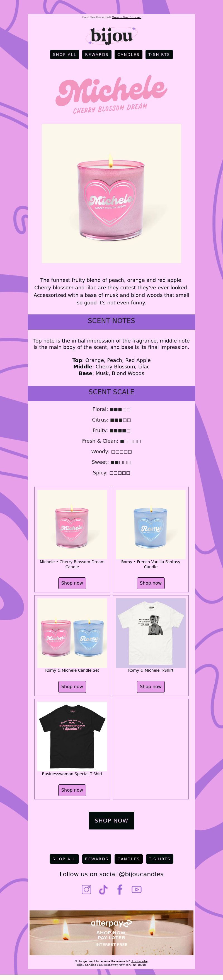The width and height of the screenshot is (223, 980).
Task: Shop now for Romy & Michele Candle Set
Action: [72, 686]
